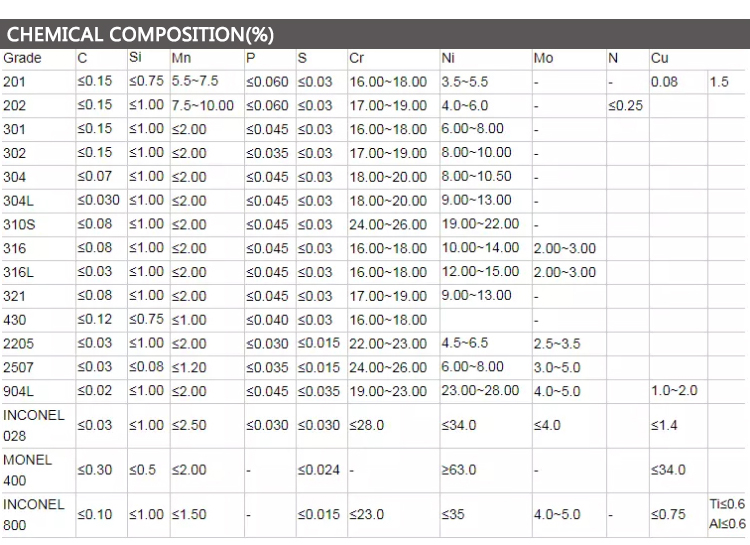
Task: Click the INCONEL 800 grade cell
Action: tap(33, 514)
